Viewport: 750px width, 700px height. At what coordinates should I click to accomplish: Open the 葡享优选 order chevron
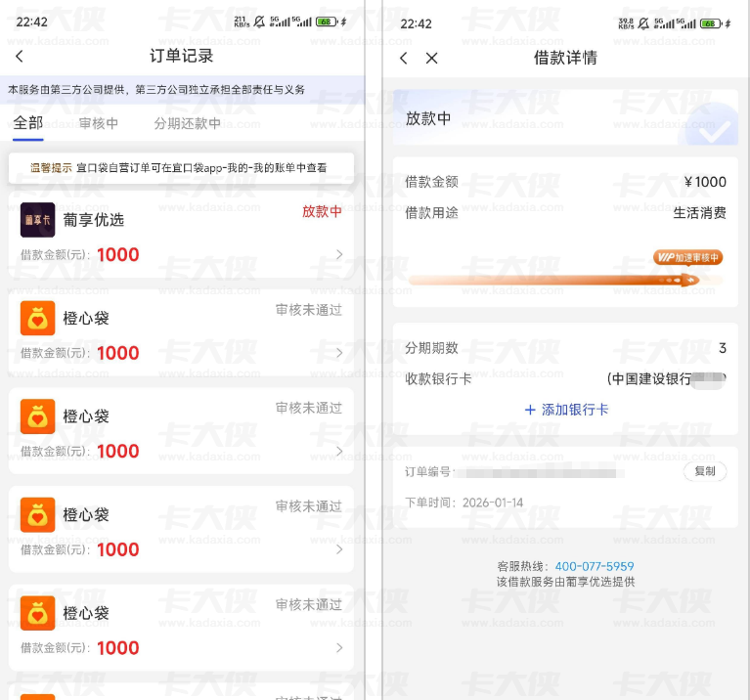tap(339, 254)
